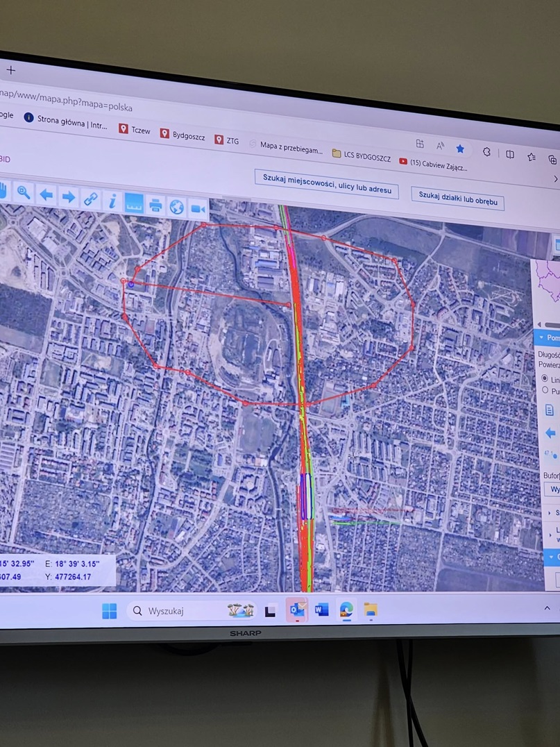Screen dimensions: 560x747
Task: Open the document icon in measure panel
Action: point(549,410)
